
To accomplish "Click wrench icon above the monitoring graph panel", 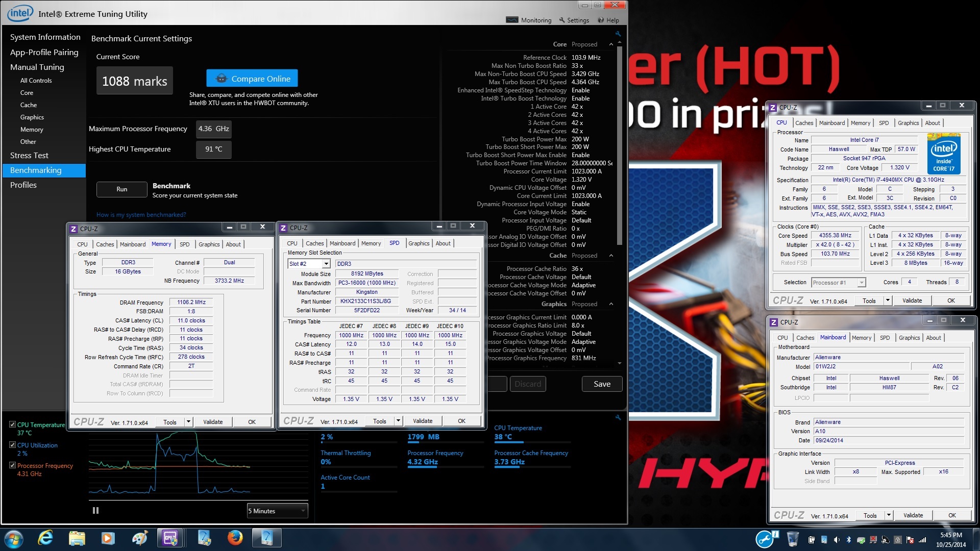I will pos(618,417).
